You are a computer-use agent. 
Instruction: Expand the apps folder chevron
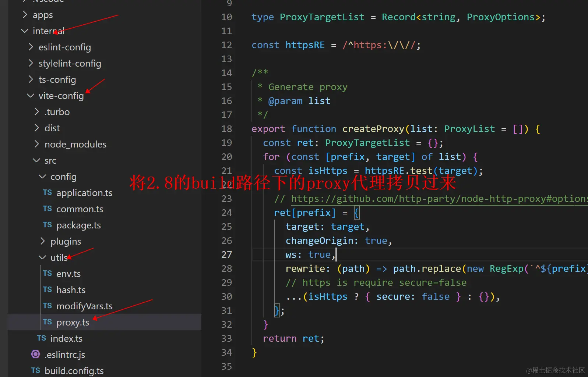(25, 15)
